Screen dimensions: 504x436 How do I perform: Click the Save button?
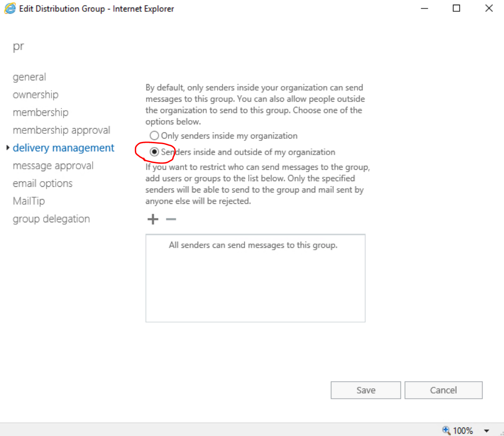pos(366,390)
